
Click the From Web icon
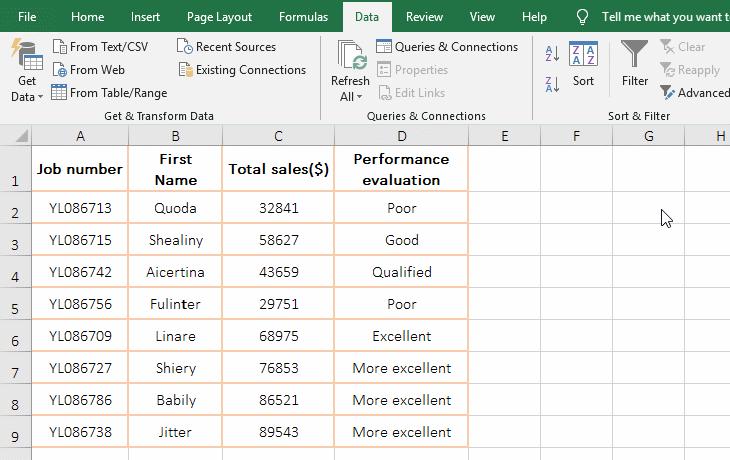tap(60, 70)
